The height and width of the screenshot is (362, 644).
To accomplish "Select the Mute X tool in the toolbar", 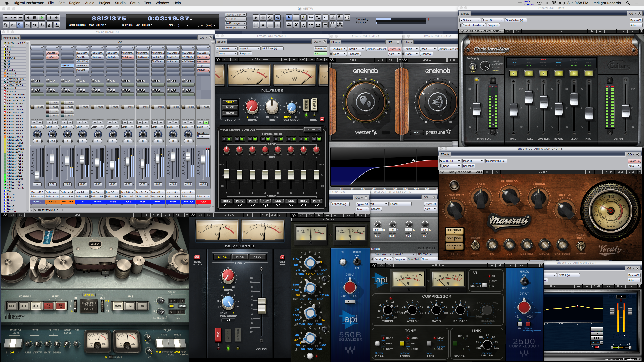I will point(296,25).
